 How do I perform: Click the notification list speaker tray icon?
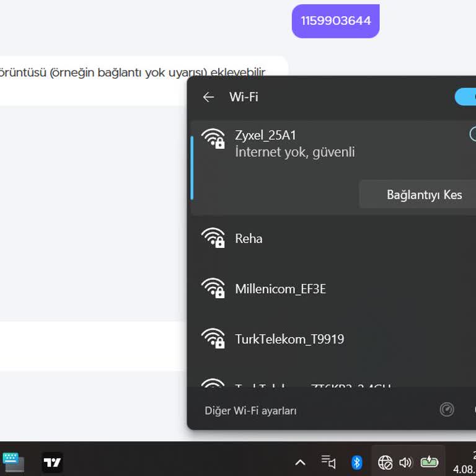(328, 462)
